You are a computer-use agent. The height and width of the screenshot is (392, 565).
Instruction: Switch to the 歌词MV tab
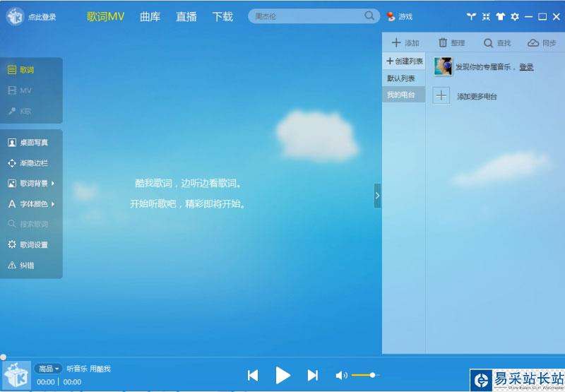coord(105,16)
